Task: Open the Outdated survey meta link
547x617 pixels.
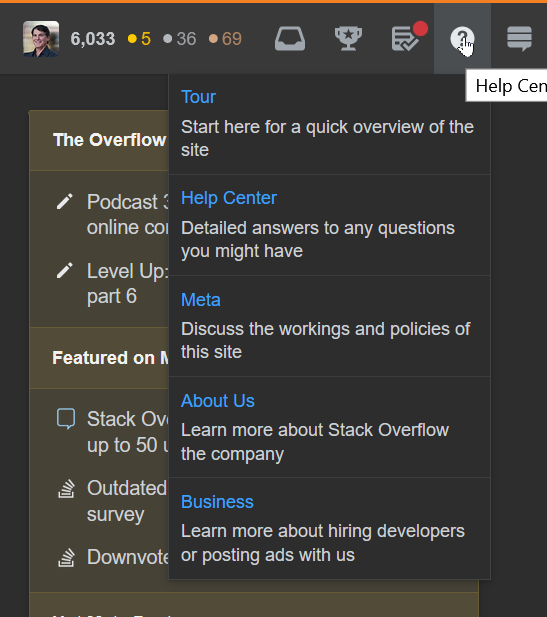Action: (128, 501)
